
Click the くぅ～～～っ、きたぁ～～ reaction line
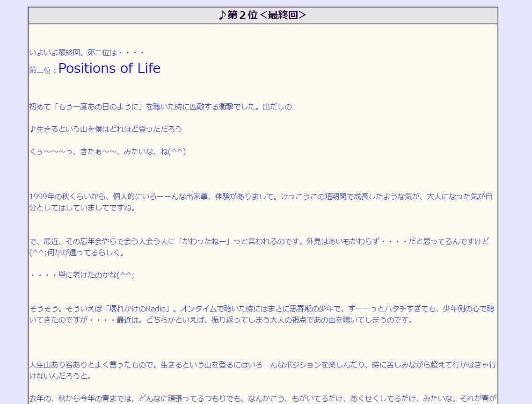coord(108,151)
